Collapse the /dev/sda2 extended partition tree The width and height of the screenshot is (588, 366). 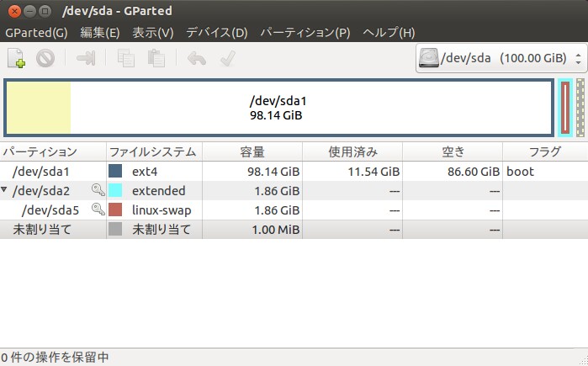(6, 191)
